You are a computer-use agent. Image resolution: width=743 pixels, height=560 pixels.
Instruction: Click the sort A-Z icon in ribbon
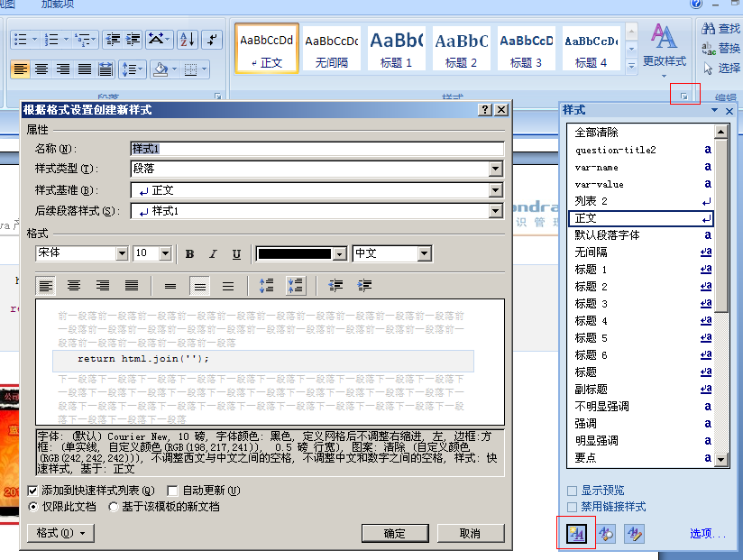[x=188, y=40]
